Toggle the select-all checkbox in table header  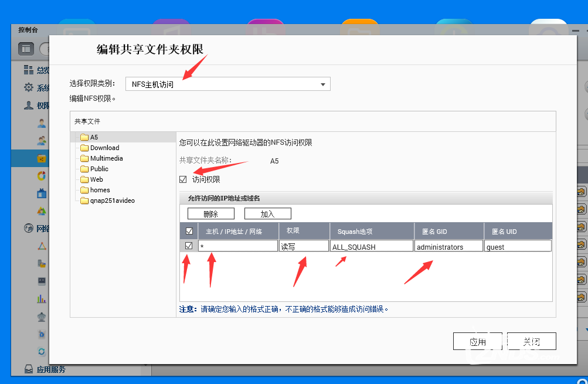coord(189,231)
